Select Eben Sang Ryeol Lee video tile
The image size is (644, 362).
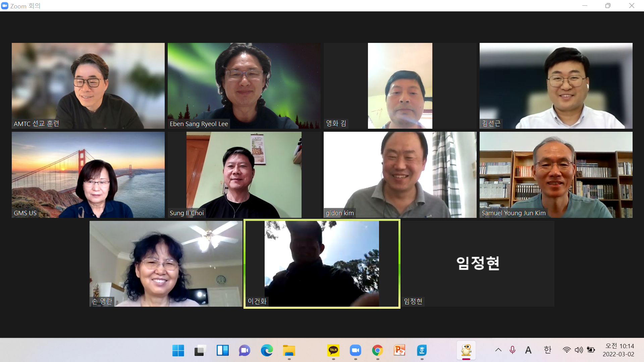(244, 85)
